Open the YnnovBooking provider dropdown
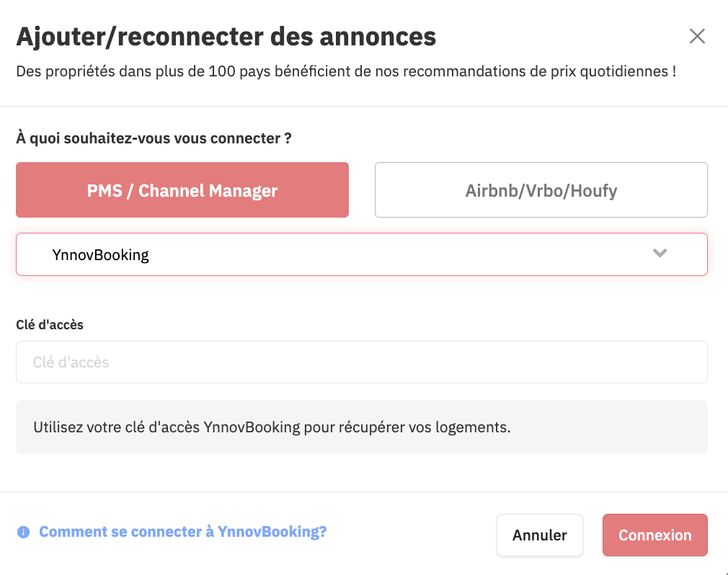 tap(362, 254)
